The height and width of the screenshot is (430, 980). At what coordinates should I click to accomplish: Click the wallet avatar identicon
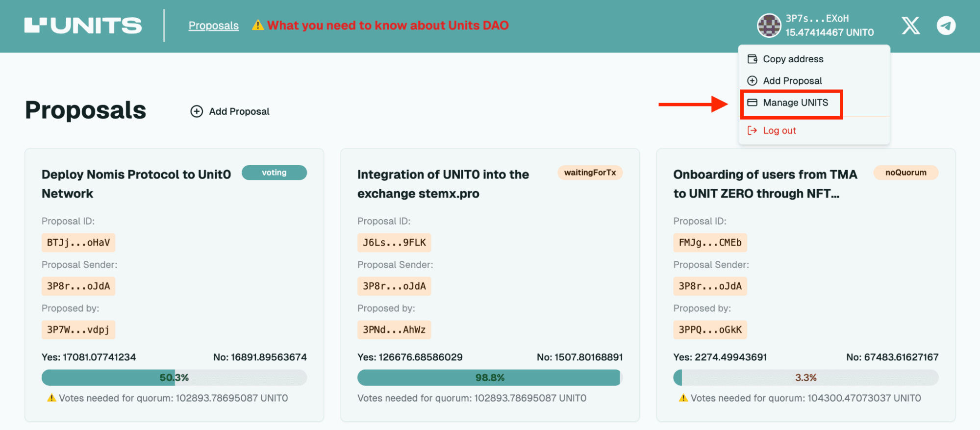point(769,25)
